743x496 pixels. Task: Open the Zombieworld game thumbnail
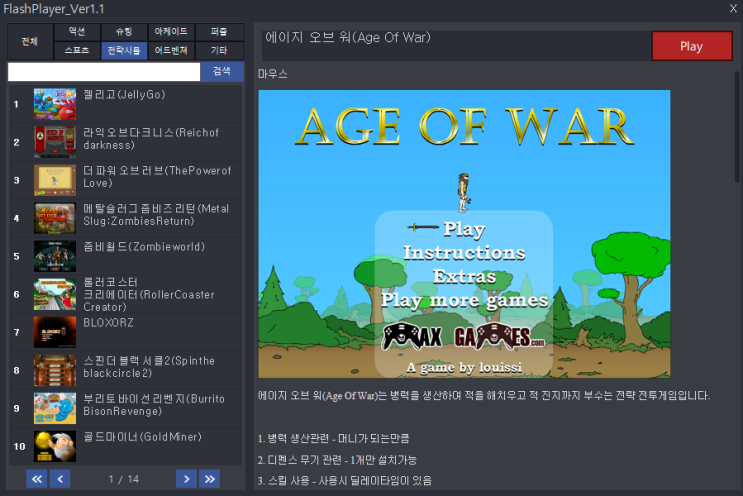[55, 256]
